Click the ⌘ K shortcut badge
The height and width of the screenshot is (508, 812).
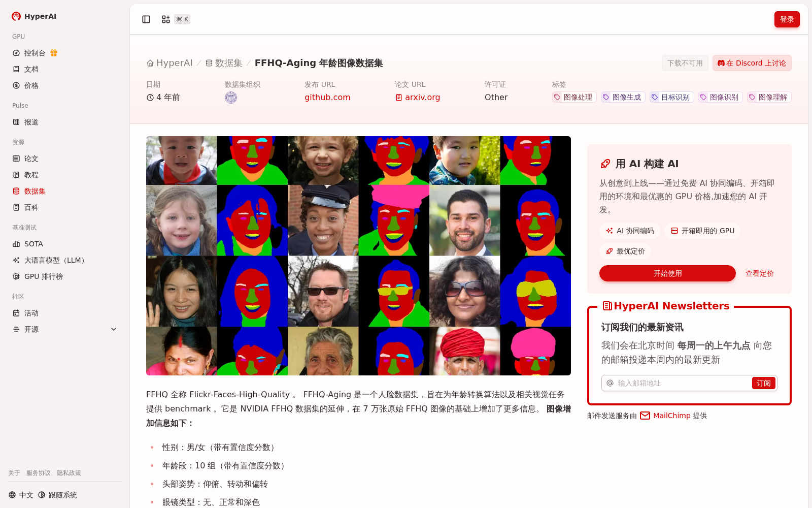coord(182,19)
